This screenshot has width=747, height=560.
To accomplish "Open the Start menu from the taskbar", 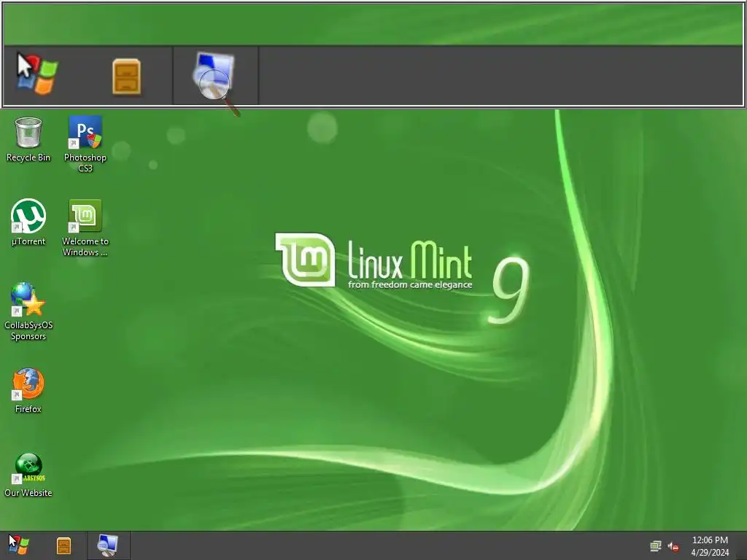I will [x=19, y=545].
